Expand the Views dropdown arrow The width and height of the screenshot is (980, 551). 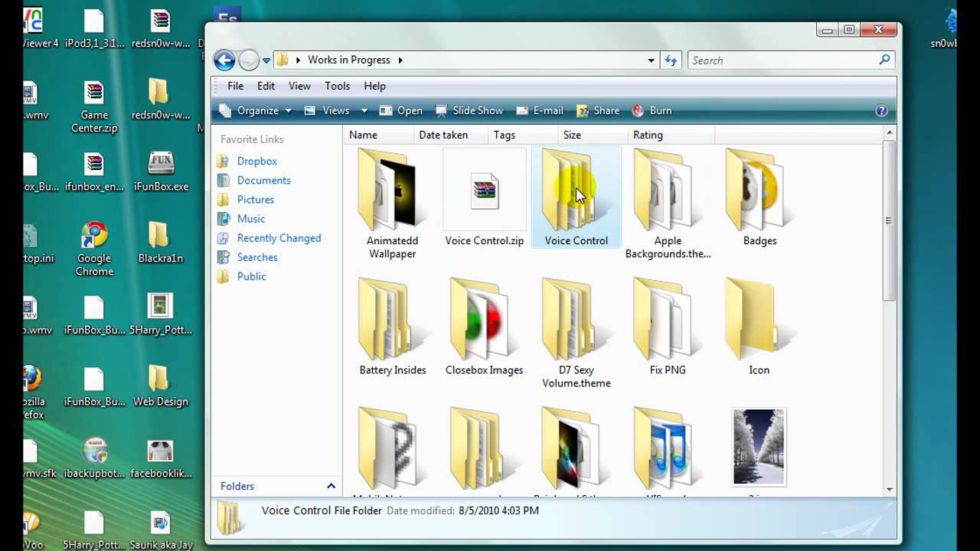coord(364,111)
